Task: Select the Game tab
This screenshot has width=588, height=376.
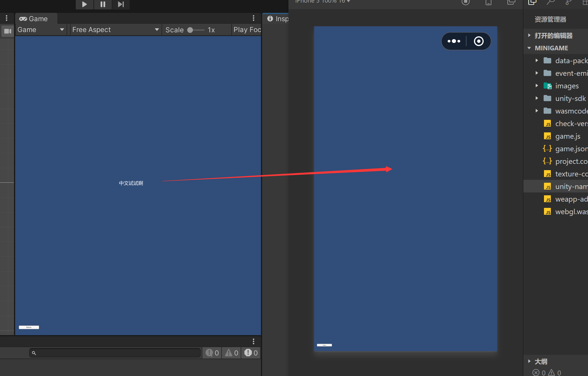Action: tap(34, 19)
